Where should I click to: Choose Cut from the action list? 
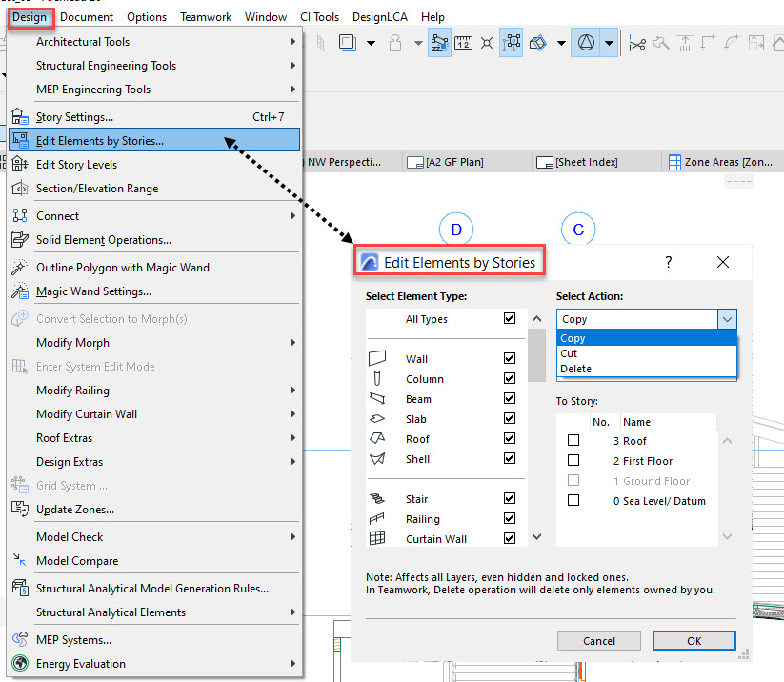pos(646,353)
